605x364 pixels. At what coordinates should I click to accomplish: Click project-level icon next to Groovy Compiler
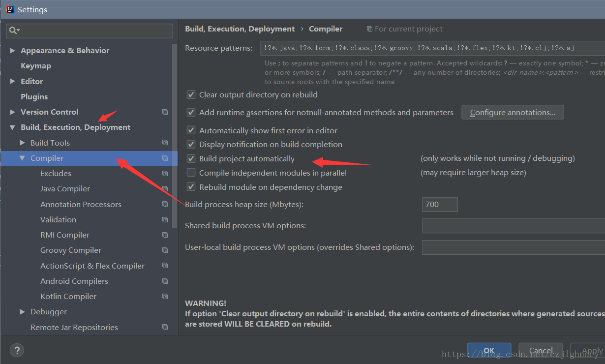click(165, 250)
